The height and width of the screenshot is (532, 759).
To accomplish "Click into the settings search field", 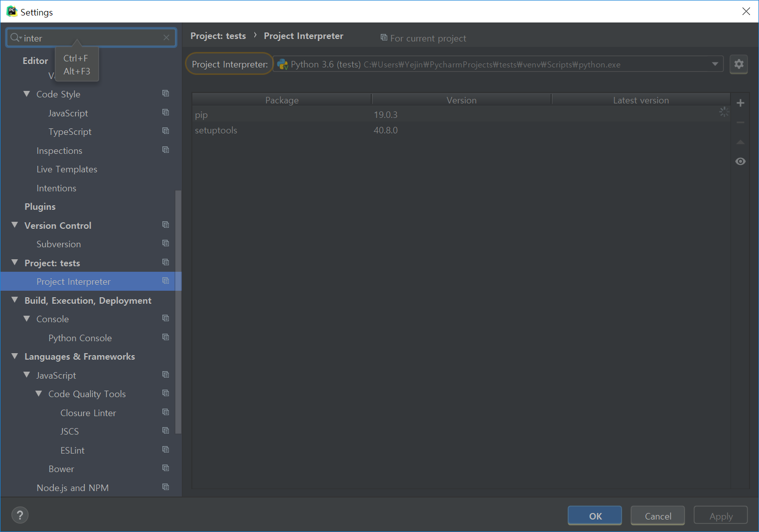I will point(92,38).
